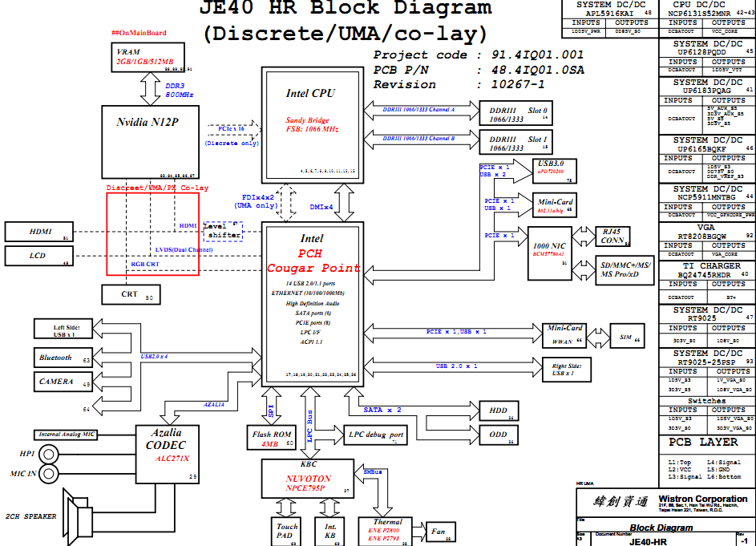Screen dimensions: 756x546
Task: Select the "DDRIII 1066/1333 Channel B" label
Action: [x=418, y=139]
